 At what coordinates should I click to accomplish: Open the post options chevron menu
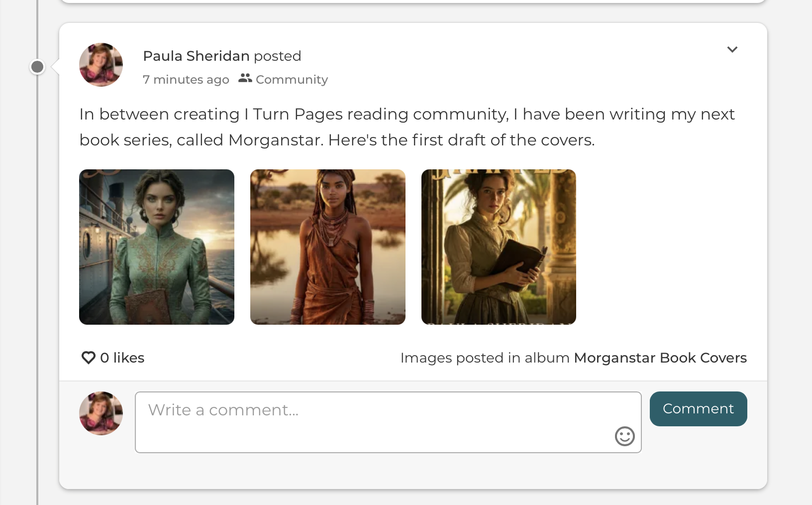[732, 49]
